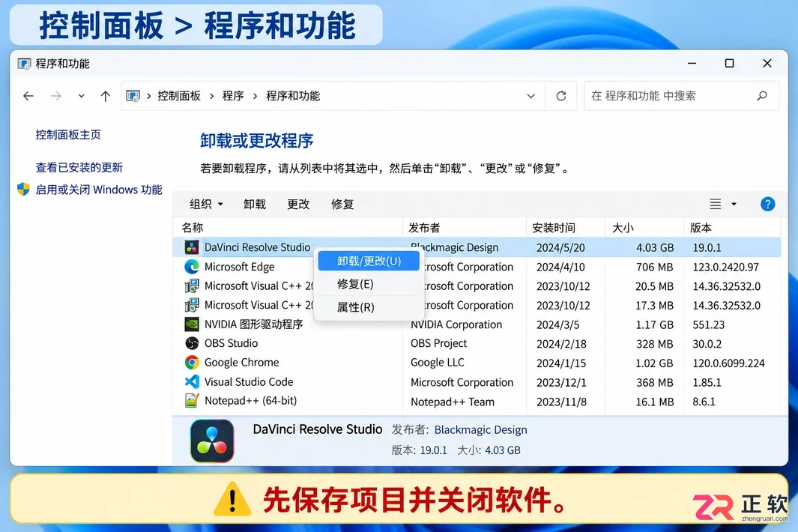
Task: Click the Windows shield icon in sidebar
Action: [x=23, y=190]
